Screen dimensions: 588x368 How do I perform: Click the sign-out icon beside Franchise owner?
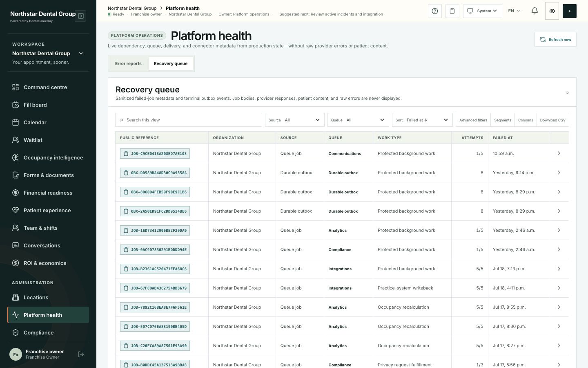point(81,355)
